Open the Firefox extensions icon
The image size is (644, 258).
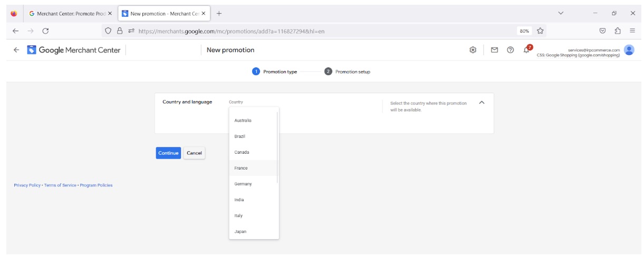coord(617,31)
